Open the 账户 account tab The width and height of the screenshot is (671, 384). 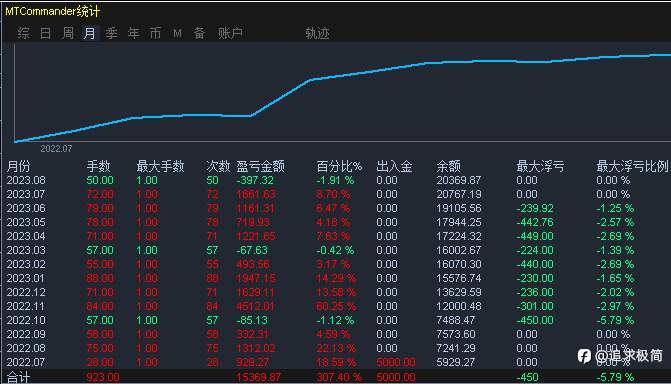230,33
